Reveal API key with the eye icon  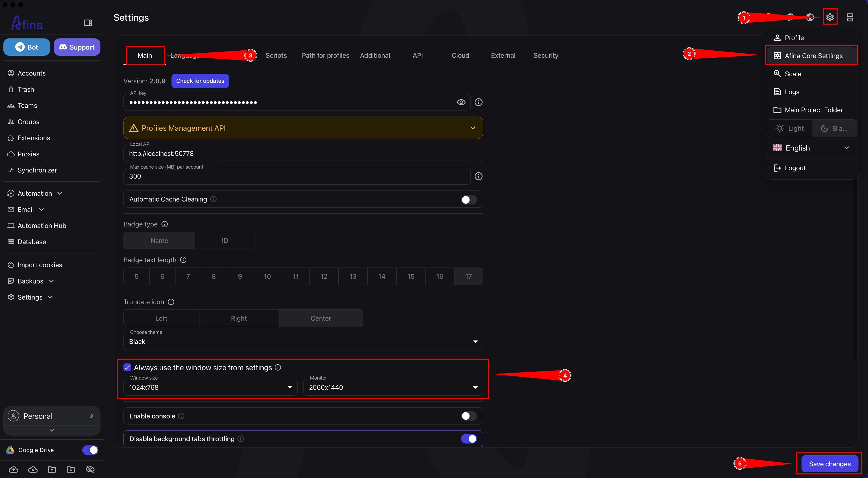pyautogui.click(x=461, y=102)
